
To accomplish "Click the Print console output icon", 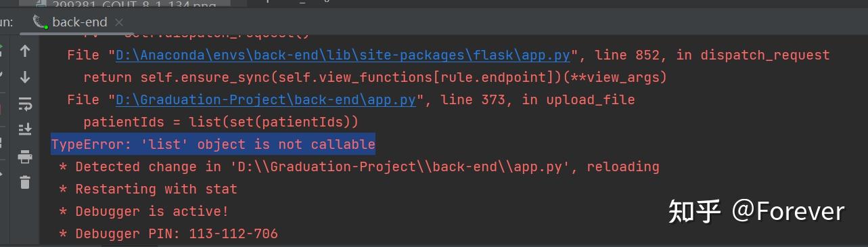I will (x=25, y=156).
